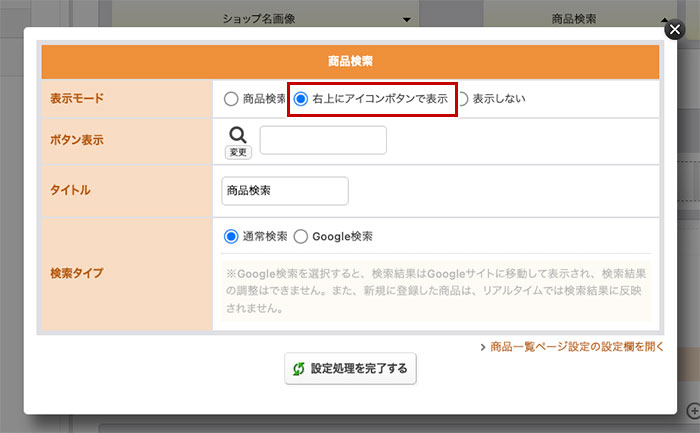Select the 商品検索 display mode radio

231,99
